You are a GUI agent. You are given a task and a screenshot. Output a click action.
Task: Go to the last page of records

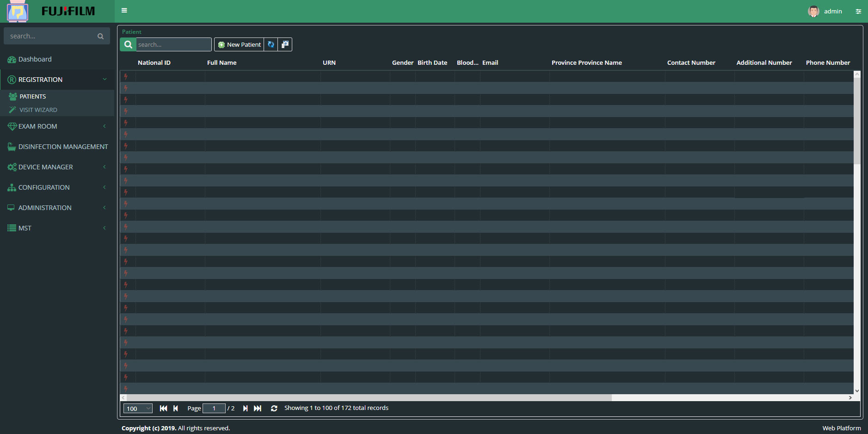tap(258, 408)
